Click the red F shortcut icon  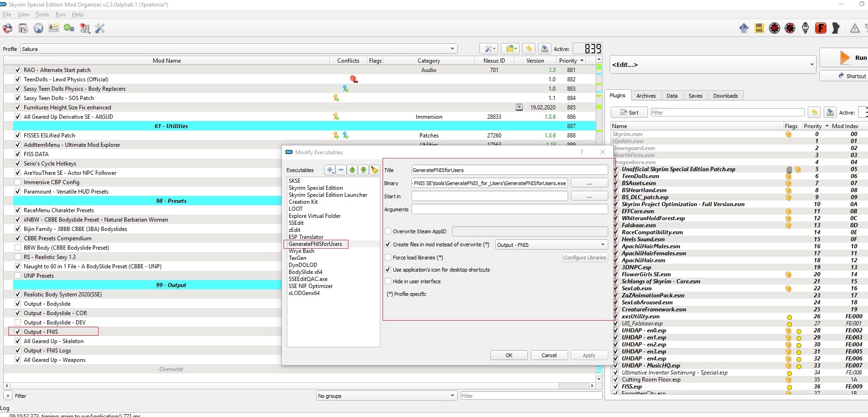pyautogui.click(x=820, y=29)
